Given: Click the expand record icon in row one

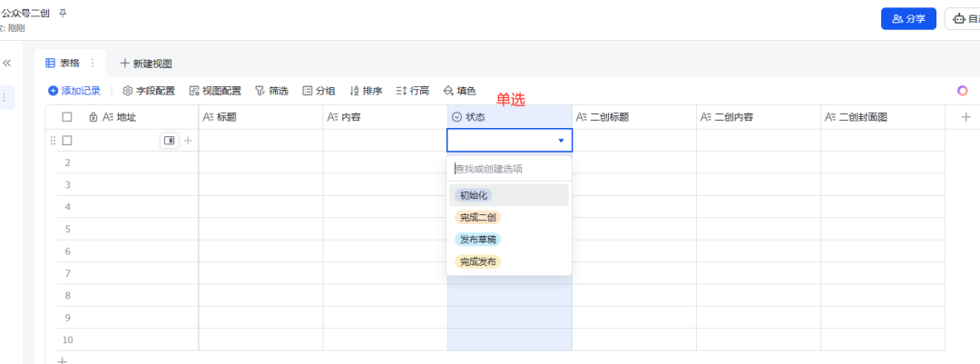Looking at the screenshot, I should (x=169, y=141).
